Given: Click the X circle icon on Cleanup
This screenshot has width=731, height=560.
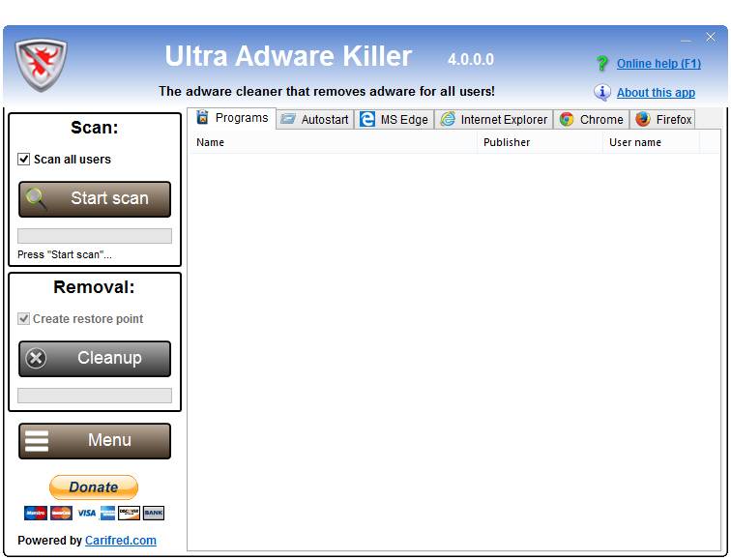Looking at the screenshot, I should pos(36,359).
